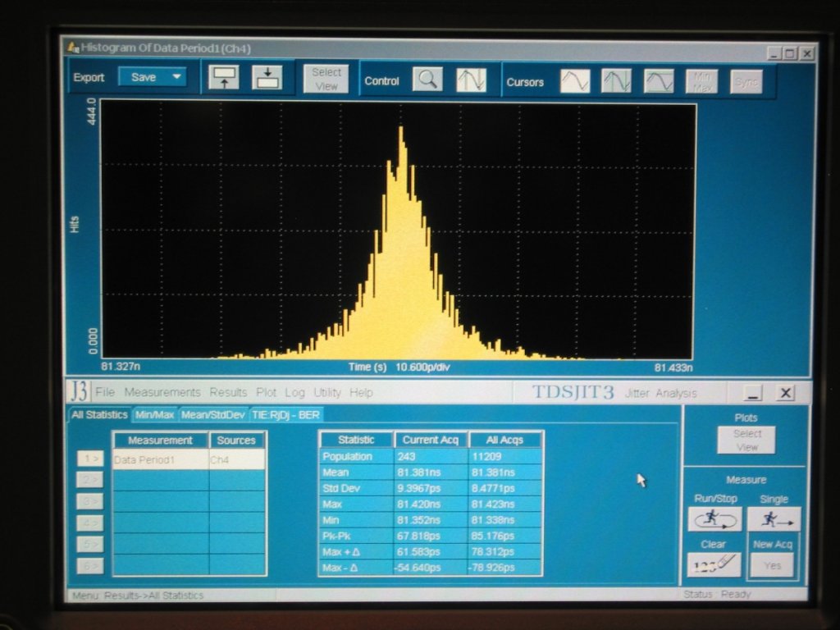Open the Save export dropdown
The image size is (840, 630).
click(x=153, y=77)
